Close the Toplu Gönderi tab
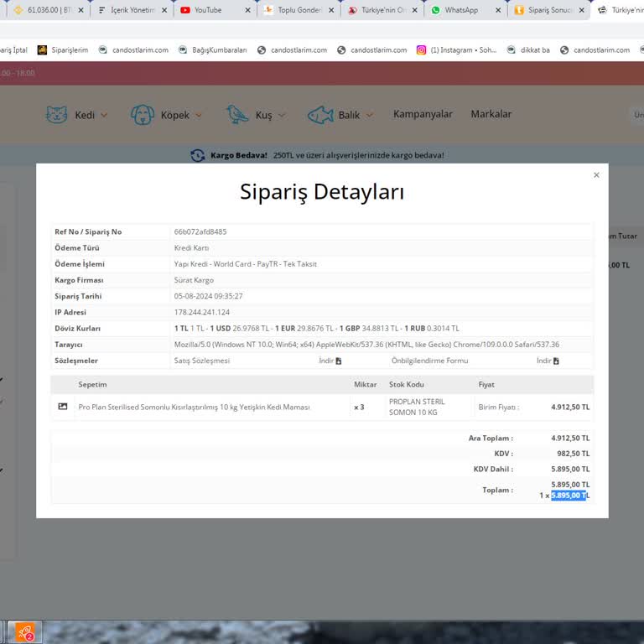The width and height of the screenshot is (644, 644). coord(331,10)
